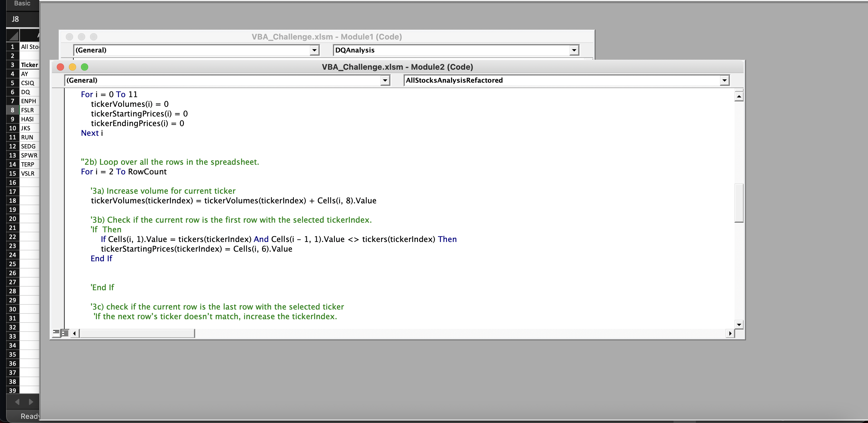The image size is (868, 423).
Task: Click the Ticker header cell
Action: [x=29, y=65]
